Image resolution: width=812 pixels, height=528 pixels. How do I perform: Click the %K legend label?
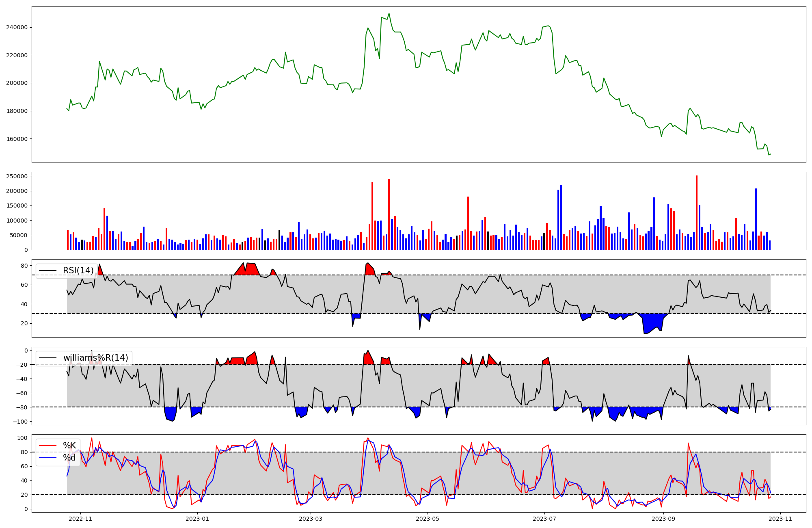pyautogui.click(x=69, y=446)
